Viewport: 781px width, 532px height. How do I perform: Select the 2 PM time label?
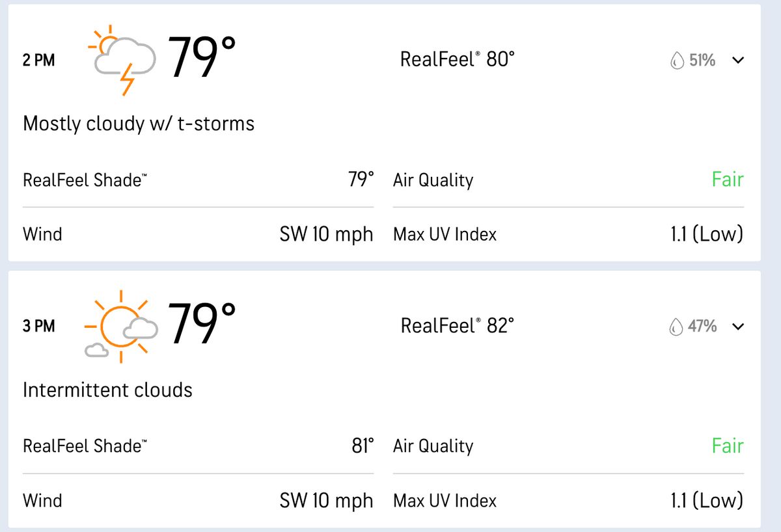pyautogui.click(x=39, y=60)
